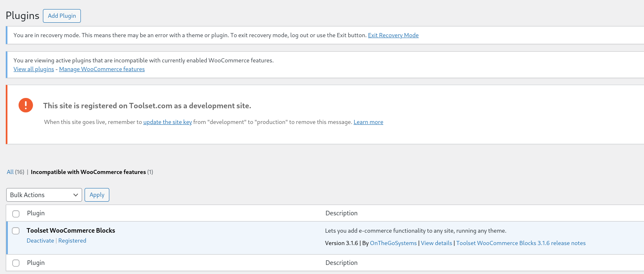Follow the update the site key link
644x274 pixels.
pyautogui.click(x=167, y=122)
